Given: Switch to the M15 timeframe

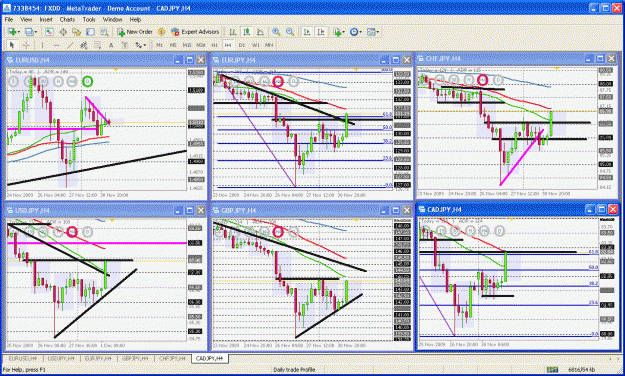Looking at the screenshot, I should (x=187, y=45).
